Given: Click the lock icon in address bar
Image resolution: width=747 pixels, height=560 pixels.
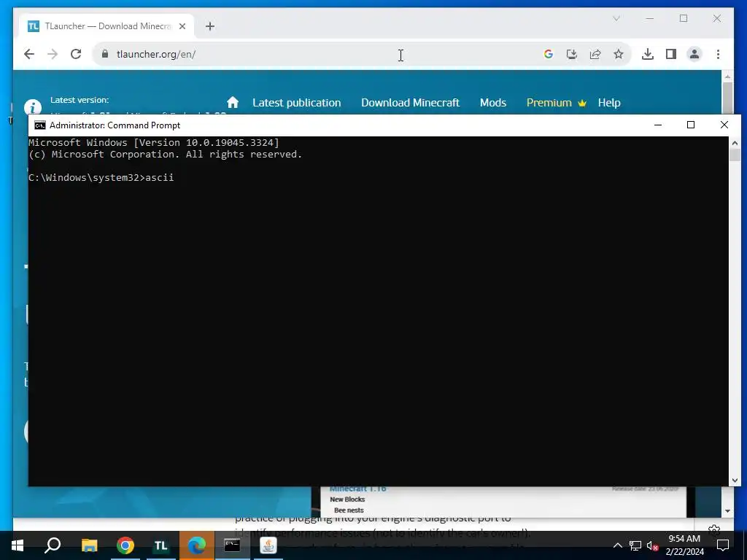Looking at the screenshot, I should coord(105,54).
